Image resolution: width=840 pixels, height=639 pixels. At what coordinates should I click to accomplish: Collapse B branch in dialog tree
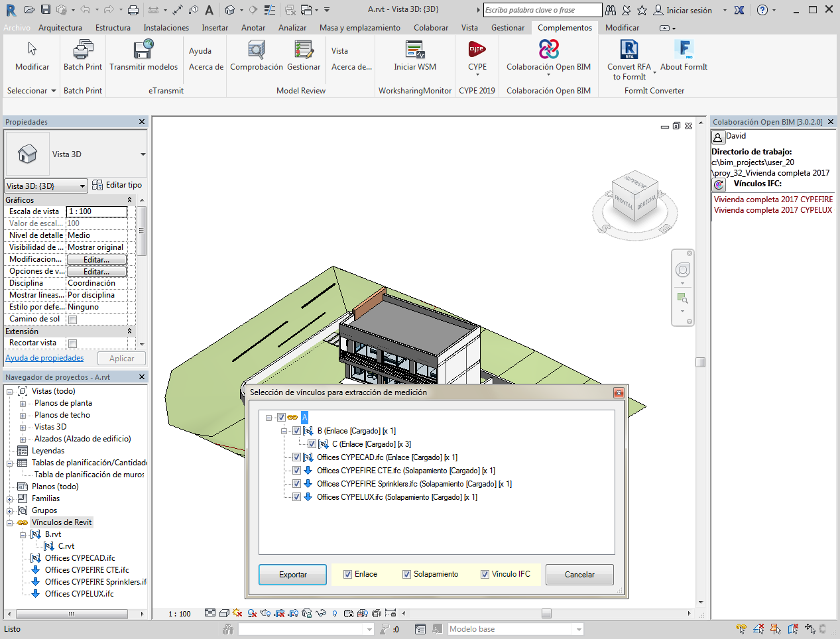(284, 431)
